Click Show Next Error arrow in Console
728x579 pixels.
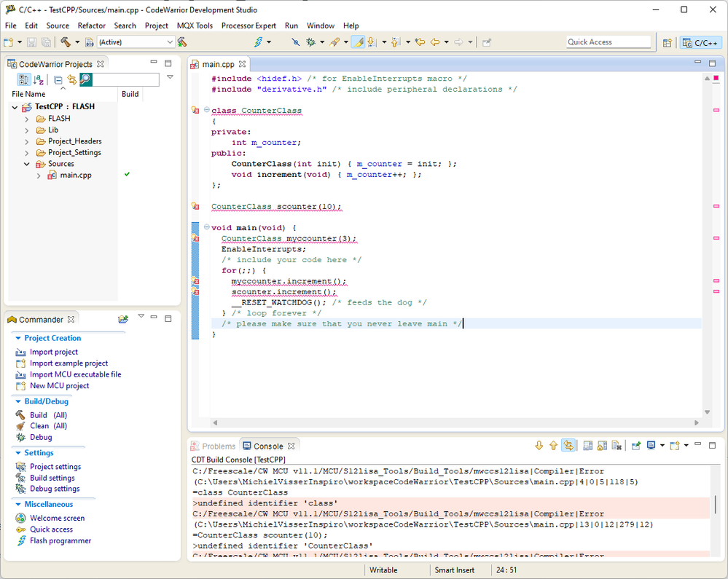539,446
